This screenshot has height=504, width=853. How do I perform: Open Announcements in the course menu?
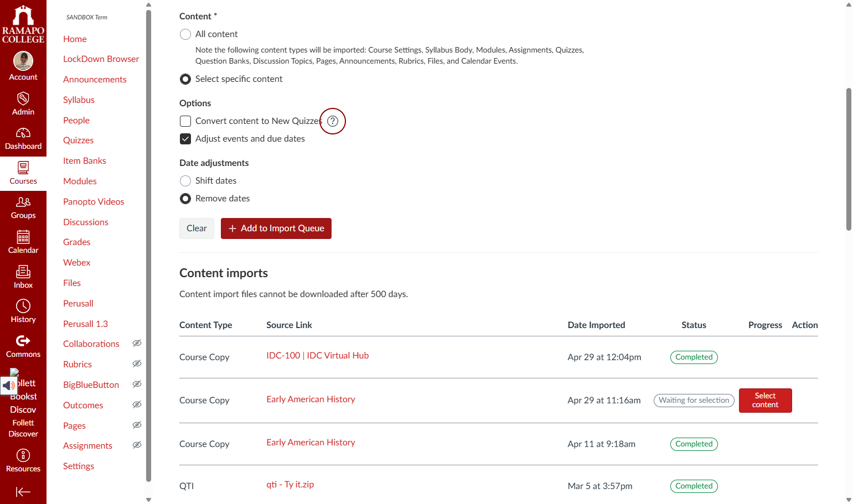click(95, 79)
